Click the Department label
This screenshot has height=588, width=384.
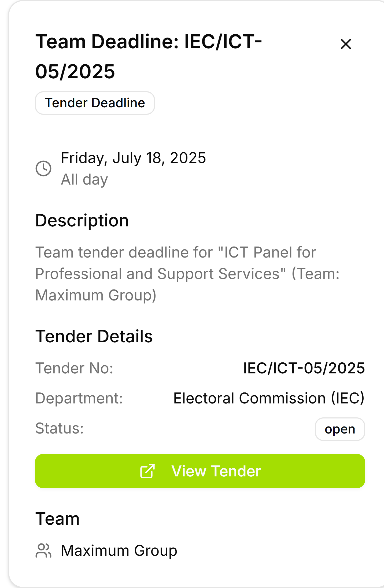pos(79,398)
